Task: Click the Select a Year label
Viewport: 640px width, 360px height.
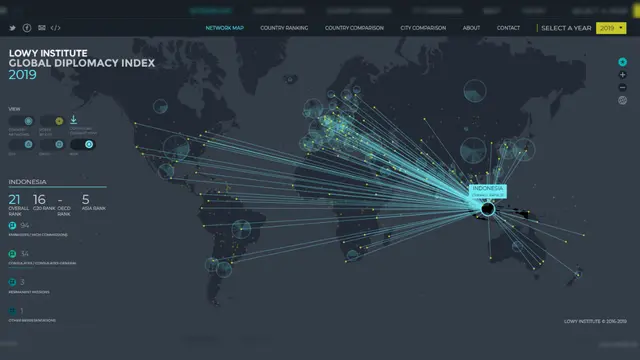Action: 566,28
